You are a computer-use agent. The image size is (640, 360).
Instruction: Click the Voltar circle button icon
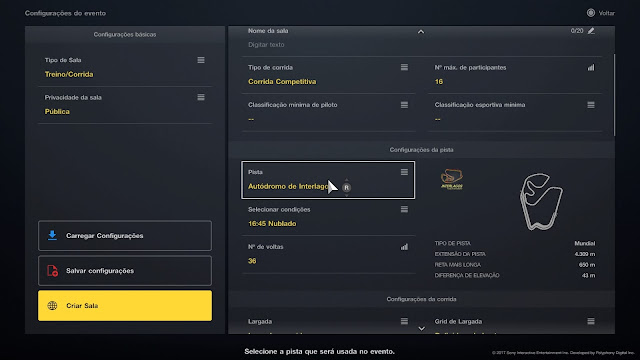click(x=591, y=13)
